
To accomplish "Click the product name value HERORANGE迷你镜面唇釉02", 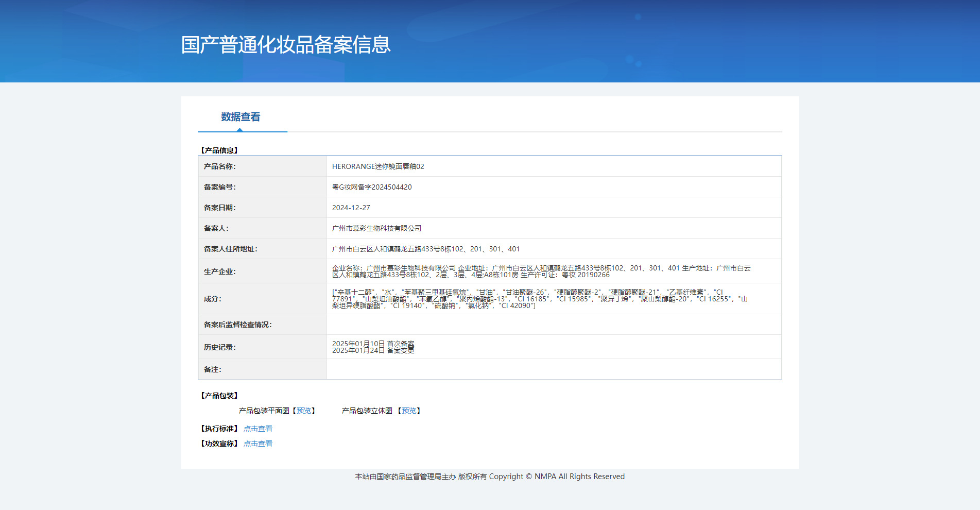I will click(378, 166).
